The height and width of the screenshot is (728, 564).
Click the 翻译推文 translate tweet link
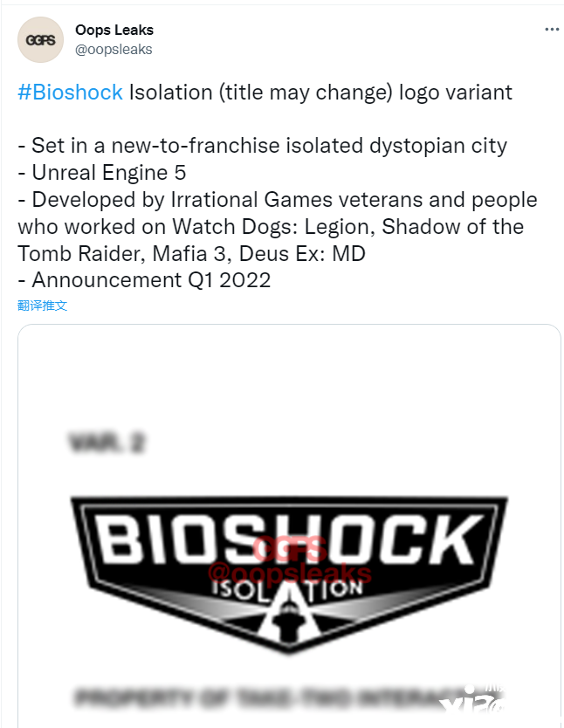tap(42, 306)
